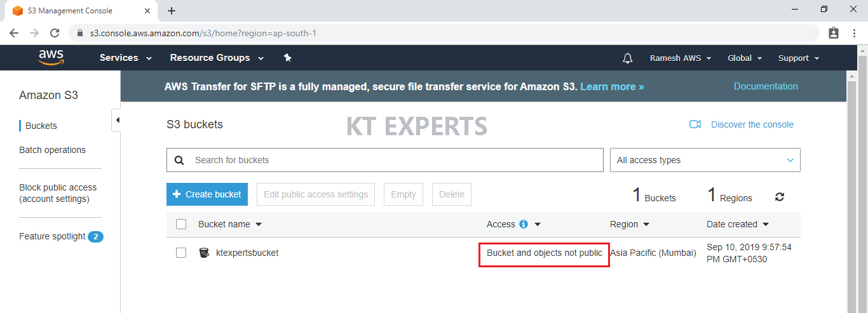Open the Ramesh AWS account dropdown
This screenshot has height=313, width=868.
coord(681,58)
